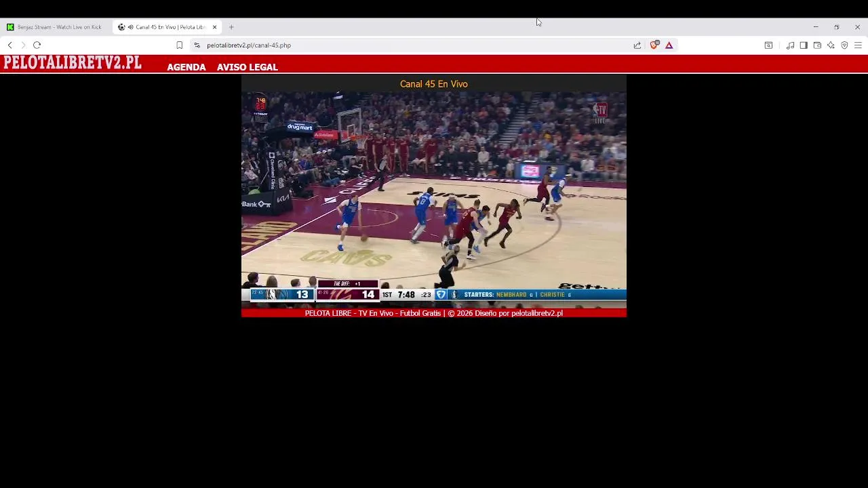Open Brave Playlist music note icon
Image resolution: width=868 pixels, height=488 pixels.
pos(790,45)
